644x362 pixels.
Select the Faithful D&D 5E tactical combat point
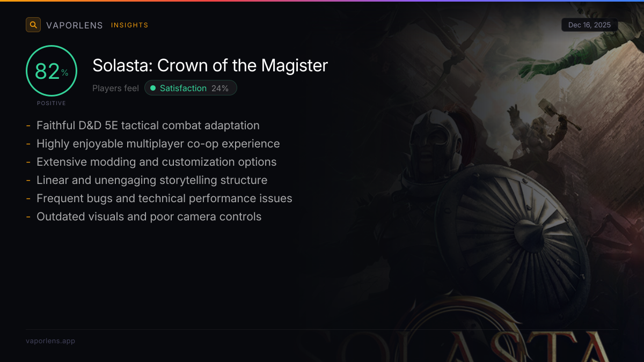pyautogui.click(x=148, y=125)
